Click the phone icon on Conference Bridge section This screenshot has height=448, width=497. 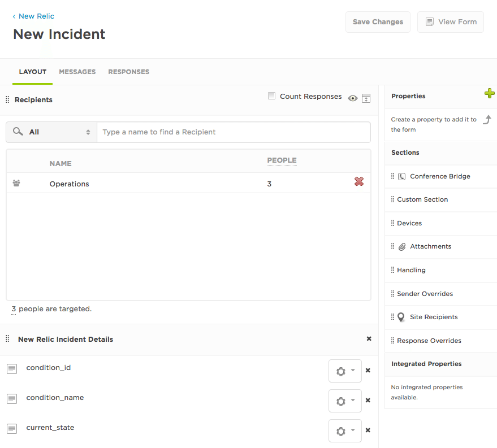pos(401,176)
